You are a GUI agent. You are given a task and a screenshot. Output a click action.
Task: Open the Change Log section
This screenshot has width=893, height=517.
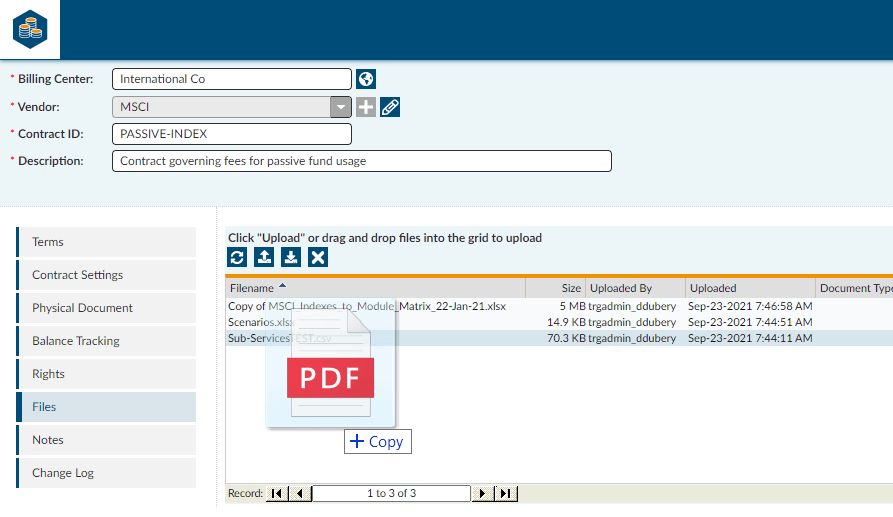106,473
